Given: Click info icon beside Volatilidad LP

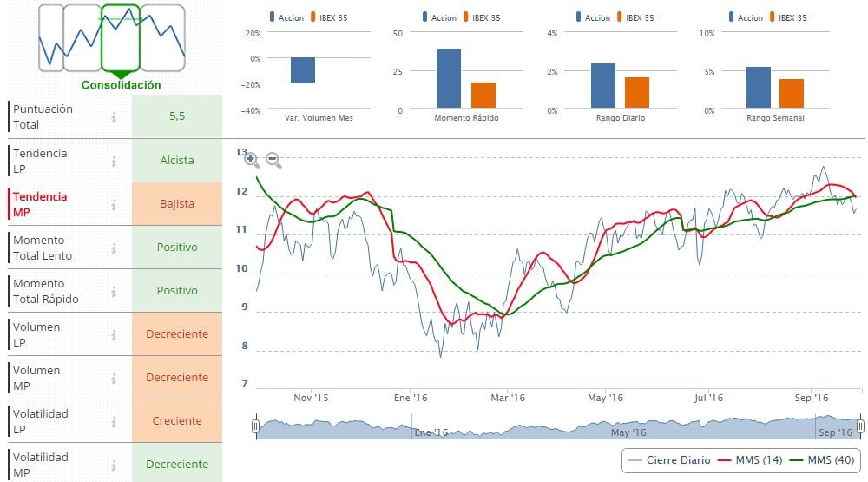Looking at the screenshot, I should click(x=113, y=421).
